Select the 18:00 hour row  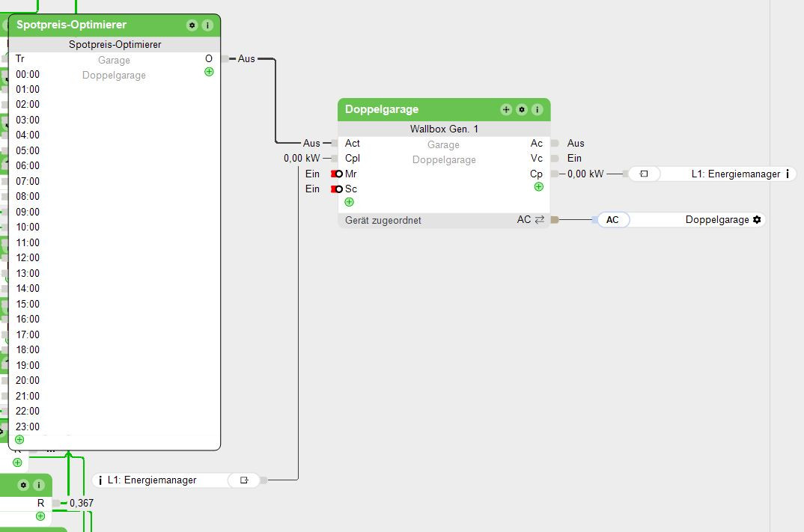[28, 349]
